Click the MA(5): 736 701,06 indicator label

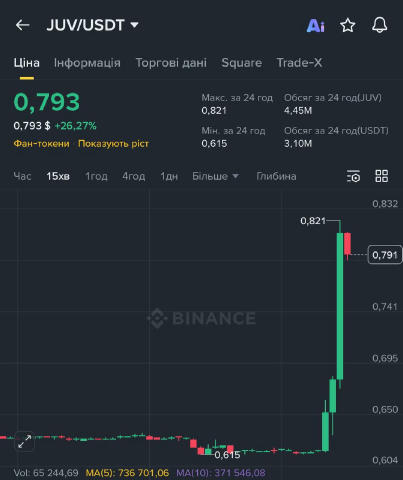click(127, 473)
